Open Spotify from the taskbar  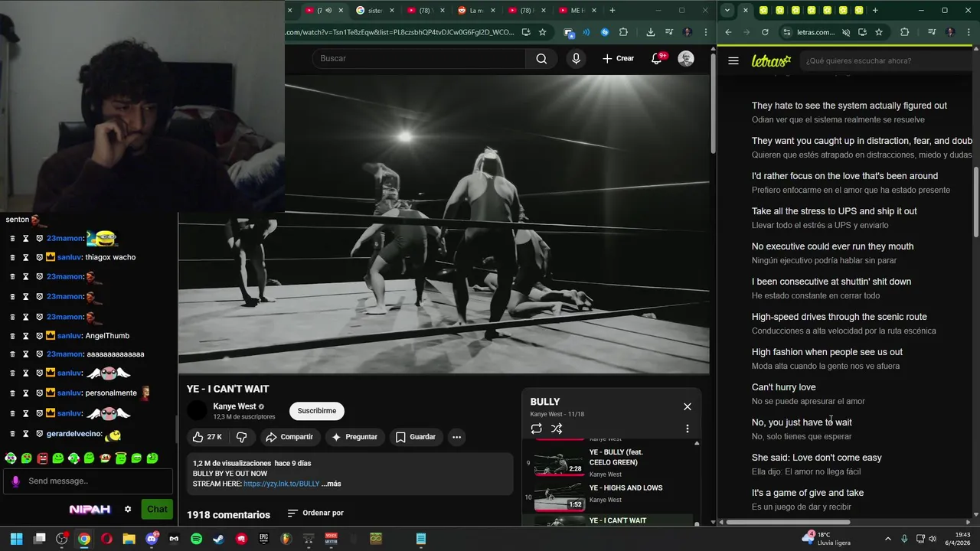coord(196,539)
